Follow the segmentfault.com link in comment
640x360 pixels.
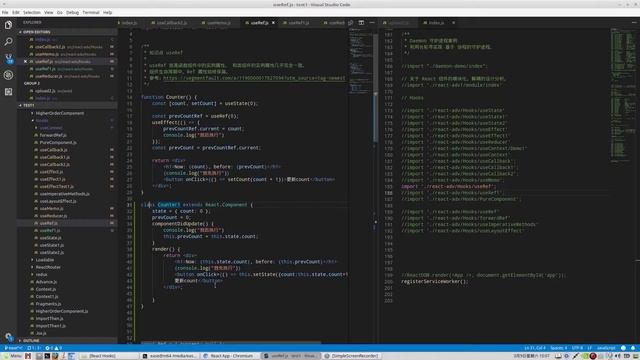click(254, 78)
